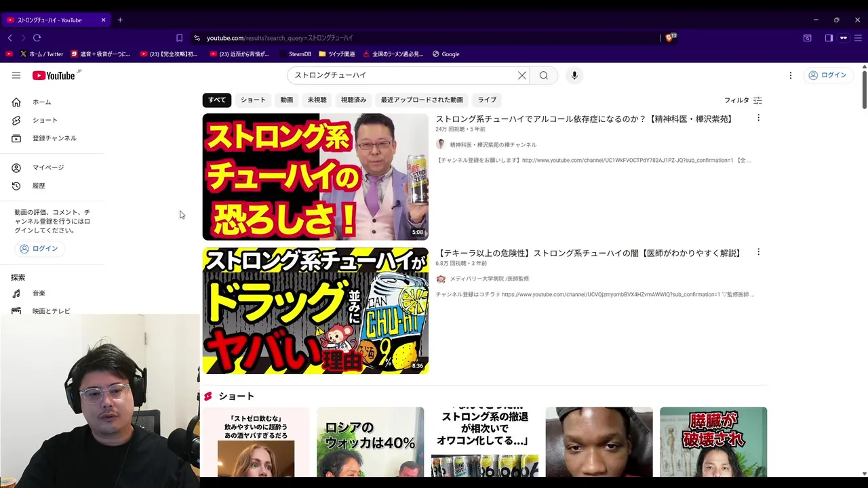Play the ドラッグ並みにヤバい理由 thumbnail
The height and width of the screenshot is (488, 868).
315,310
